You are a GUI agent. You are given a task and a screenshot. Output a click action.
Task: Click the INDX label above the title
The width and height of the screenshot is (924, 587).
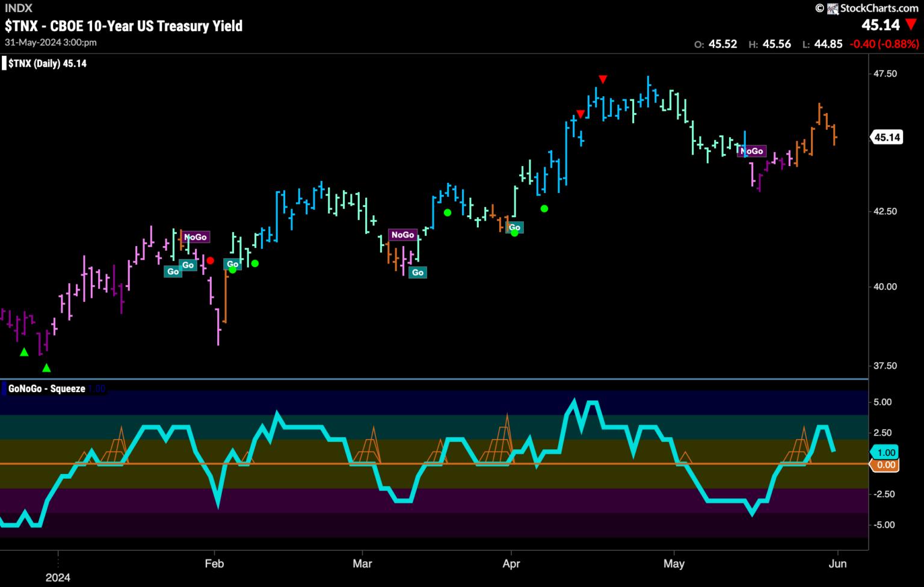(x=18, y=8)
